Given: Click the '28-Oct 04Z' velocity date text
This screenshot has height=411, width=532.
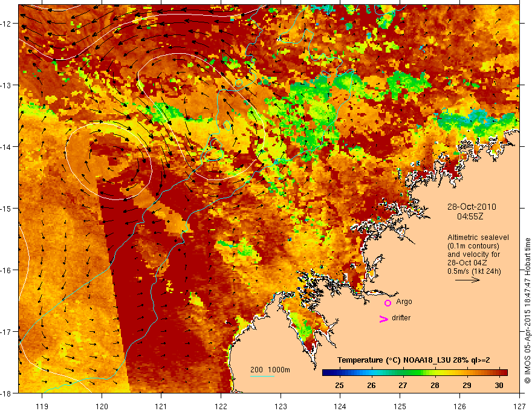Looking at the screenshot, I should click(467, 263).
